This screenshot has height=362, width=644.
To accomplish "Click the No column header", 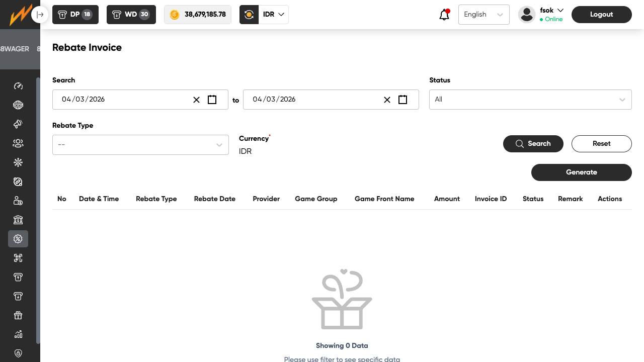I will (x=62, y=199).
